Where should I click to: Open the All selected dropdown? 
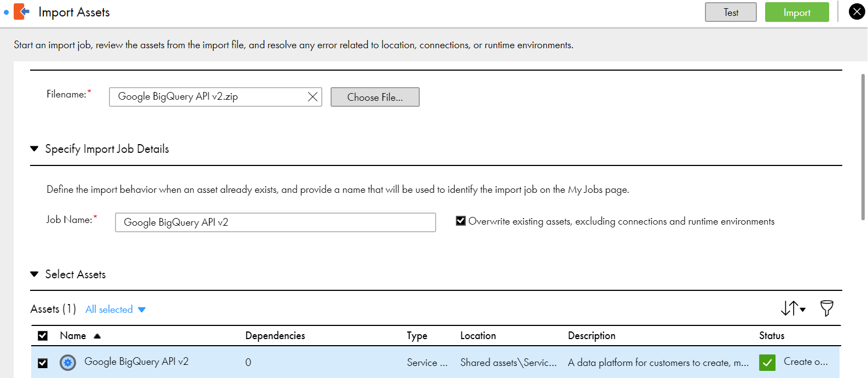[115, 310]
